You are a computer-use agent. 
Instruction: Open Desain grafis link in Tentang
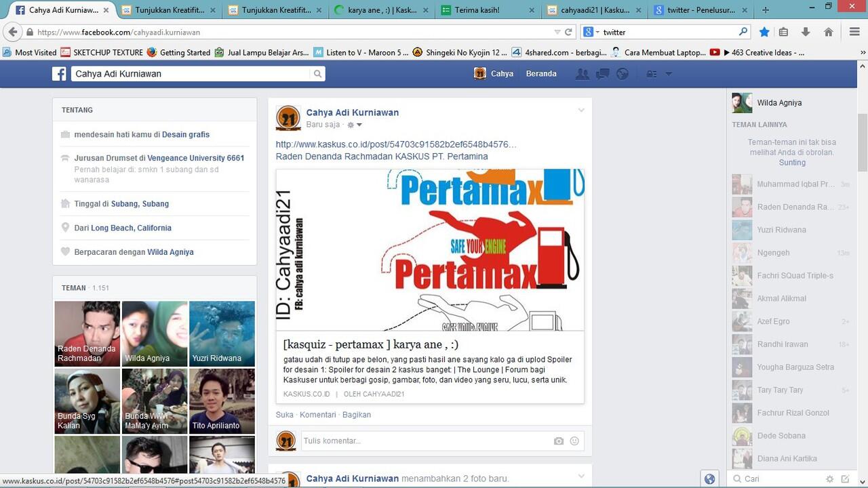(186, 135)
